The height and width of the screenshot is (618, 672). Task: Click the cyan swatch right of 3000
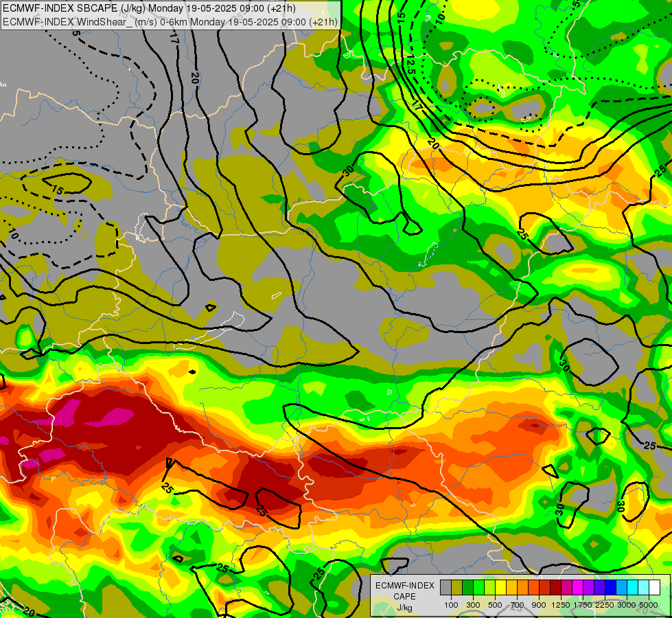click(x=633, y=587)
